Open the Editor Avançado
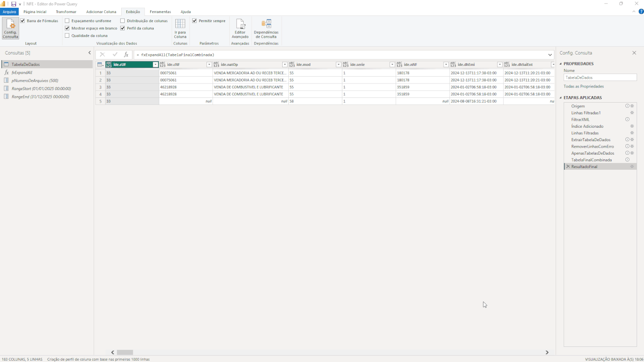644x362 pixels. click(240, 28)
